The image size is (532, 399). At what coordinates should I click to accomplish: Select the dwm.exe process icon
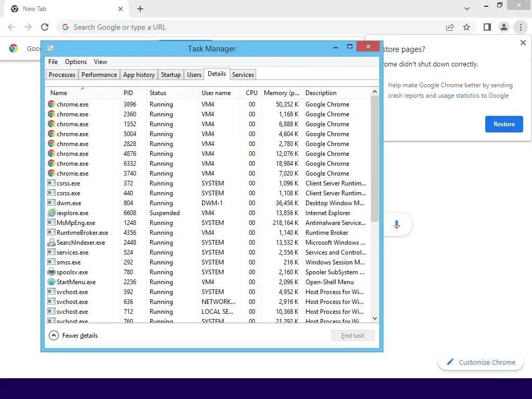51,203
